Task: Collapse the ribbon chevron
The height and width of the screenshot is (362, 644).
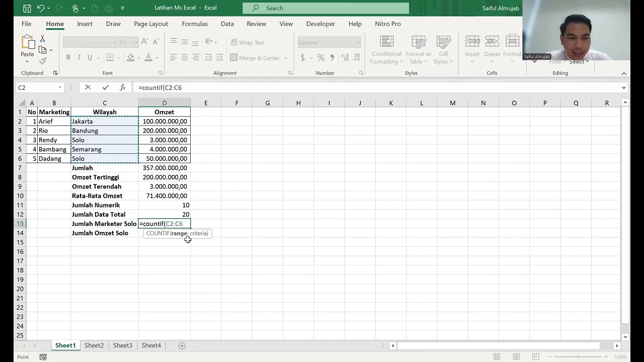Action: pos(624,73)
